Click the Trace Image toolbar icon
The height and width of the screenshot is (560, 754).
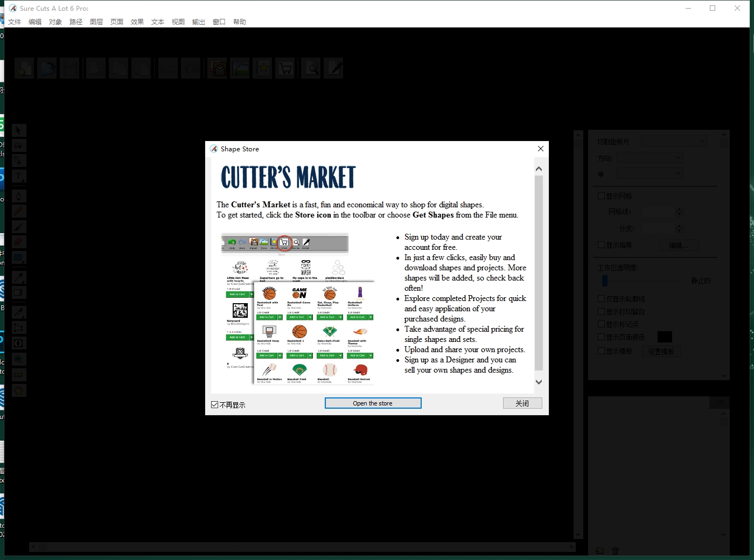pyautogui.click(x=240, y=68)
